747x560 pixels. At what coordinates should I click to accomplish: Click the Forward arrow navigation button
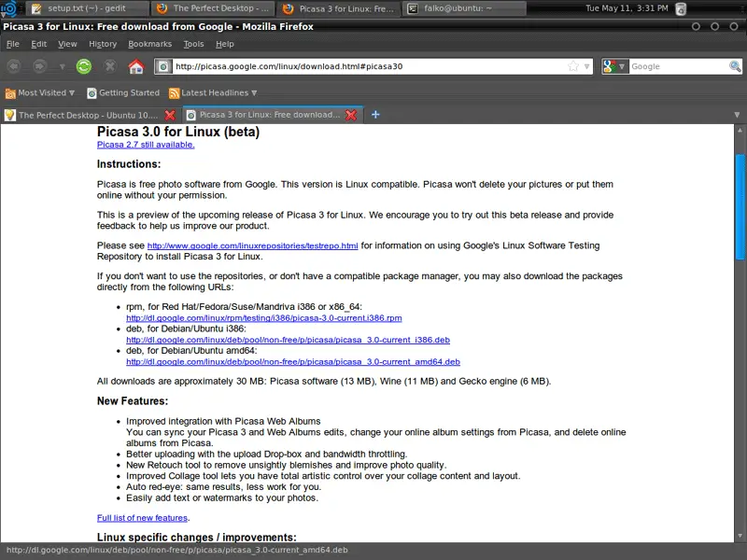[39, 66]
